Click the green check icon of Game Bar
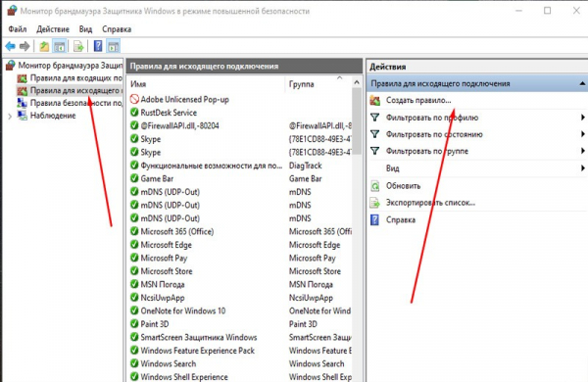Screen dimensions: 588x382 point(134,178)
